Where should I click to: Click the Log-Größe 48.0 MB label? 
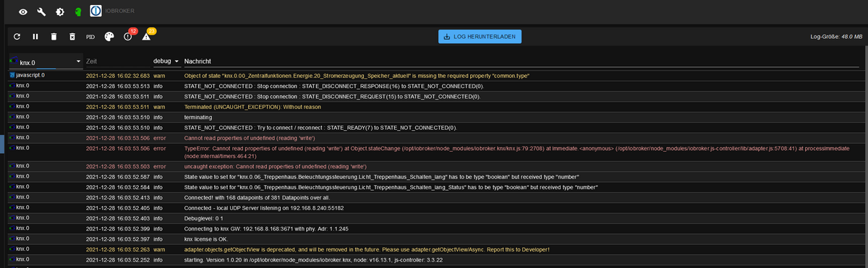click(x=836, y=36)
